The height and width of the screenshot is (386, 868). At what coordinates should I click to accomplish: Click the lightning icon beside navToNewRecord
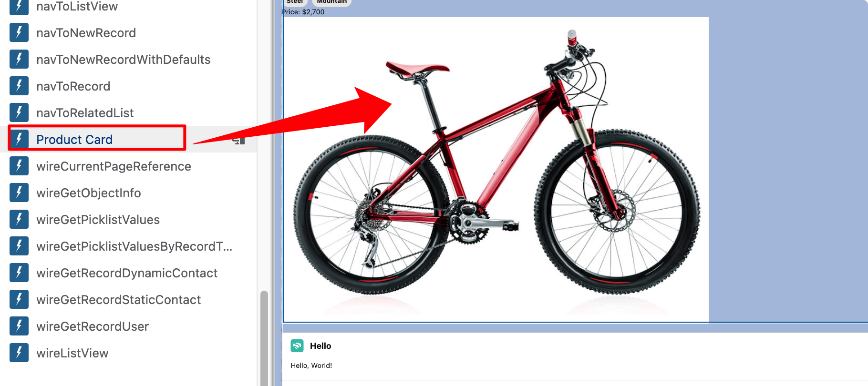click(19, 32)
